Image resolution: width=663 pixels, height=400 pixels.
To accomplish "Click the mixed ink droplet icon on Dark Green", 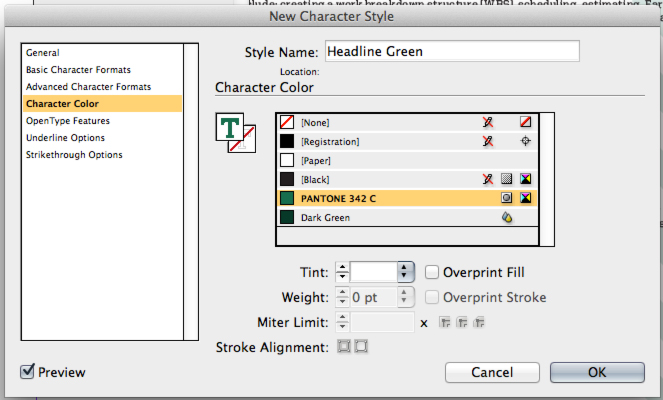I will coord(507,217).
